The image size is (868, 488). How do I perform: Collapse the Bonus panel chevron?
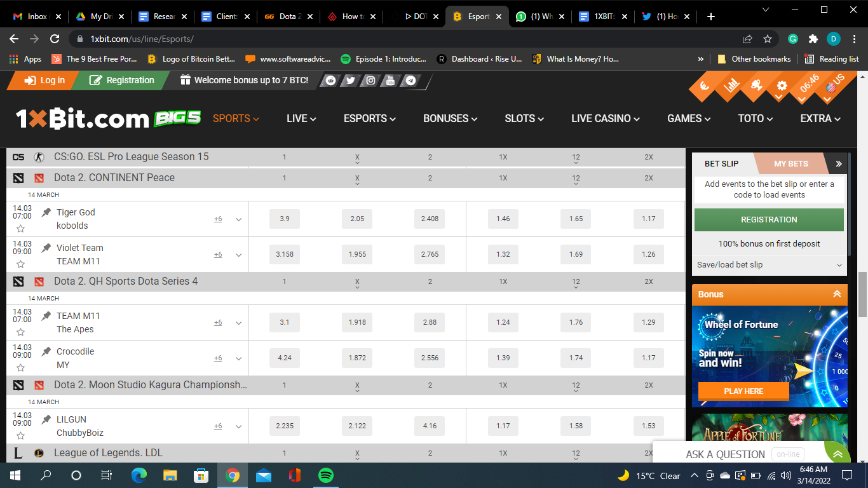pos(837,294)
